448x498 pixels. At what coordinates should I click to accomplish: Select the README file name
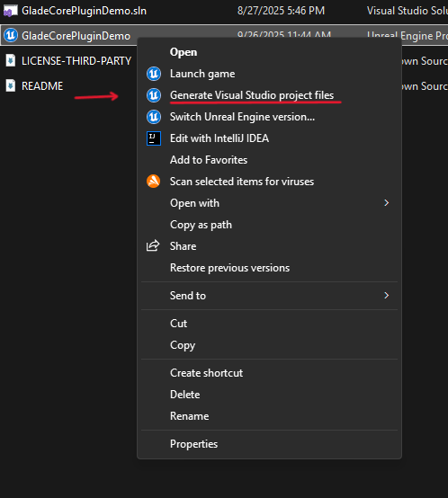(42, 85)
